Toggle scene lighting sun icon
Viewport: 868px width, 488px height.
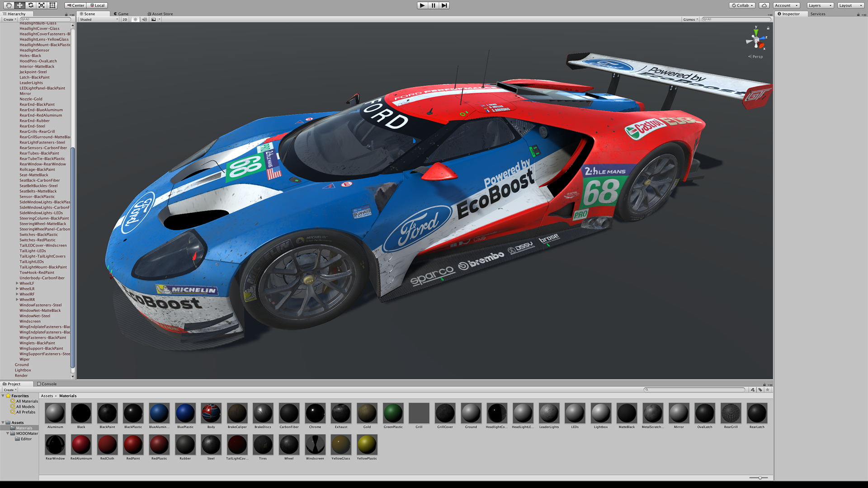(x=135, y=19)
